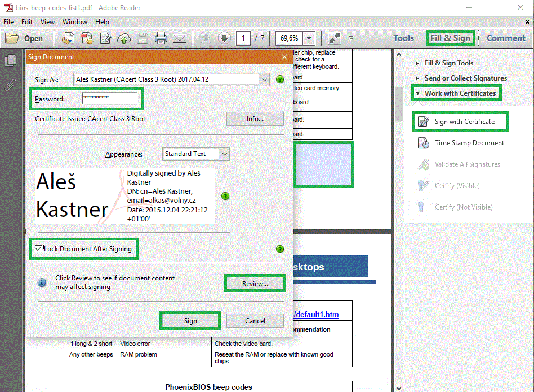Select Time Stamp Document tool
This screenshot has height=392, width=534.
click(469, 143)
